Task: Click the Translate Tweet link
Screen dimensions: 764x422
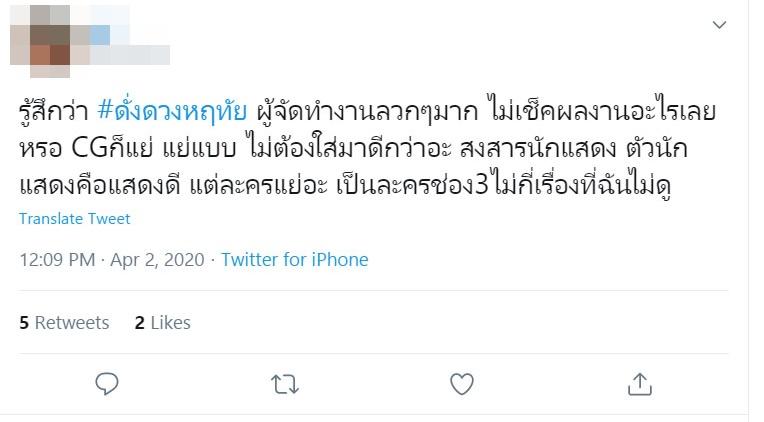Action: [x=75, y=219]
